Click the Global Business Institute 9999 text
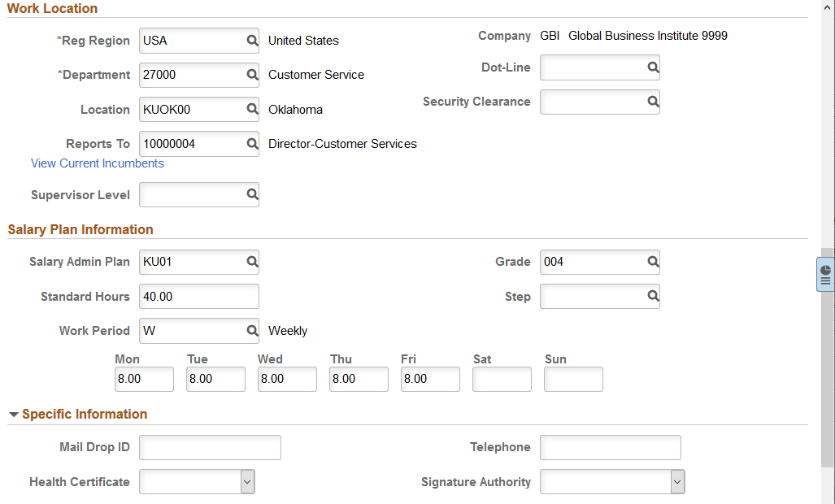 click(x=647, y=36)
